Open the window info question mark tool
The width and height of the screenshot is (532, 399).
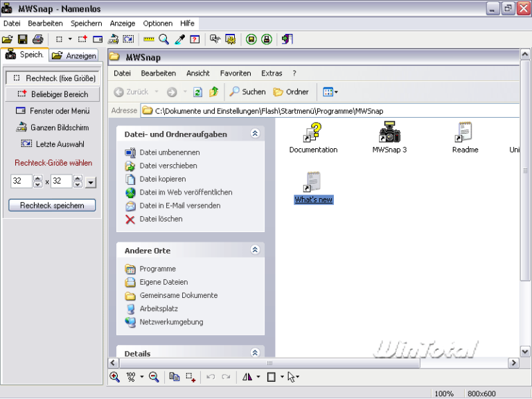(x=195, y=39)
